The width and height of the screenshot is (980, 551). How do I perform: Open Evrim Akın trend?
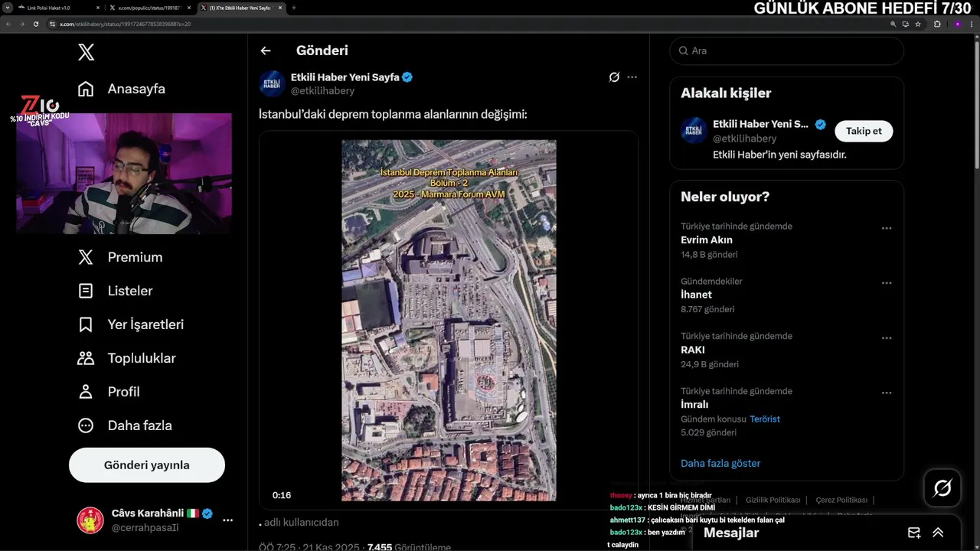click(x=707, y=240)
